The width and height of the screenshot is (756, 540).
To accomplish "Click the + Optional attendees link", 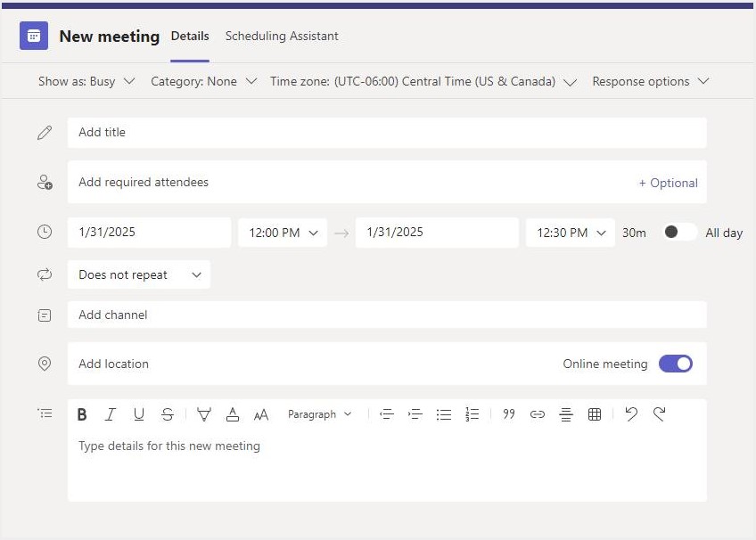I will click(668, 183).
